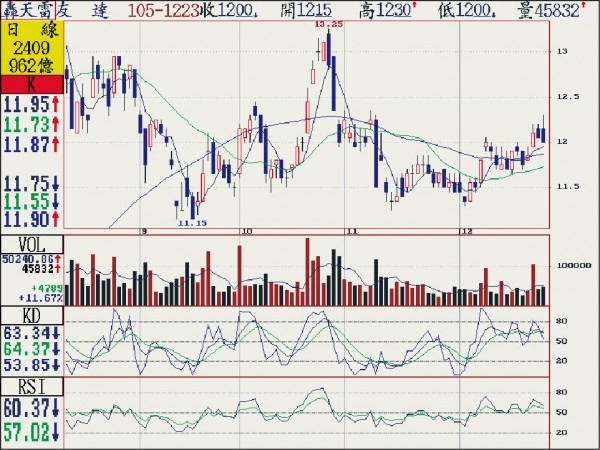Image resolution: width=600 pixels, height=450 pixels.
Task: Click the RSI panel label
Action: point(32,387)
